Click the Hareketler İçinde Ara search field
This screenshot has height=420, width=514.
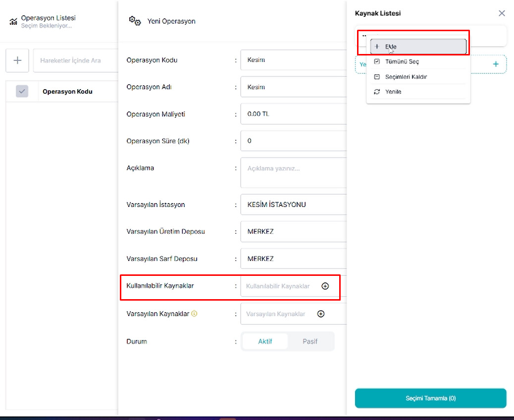pos(76,60)
